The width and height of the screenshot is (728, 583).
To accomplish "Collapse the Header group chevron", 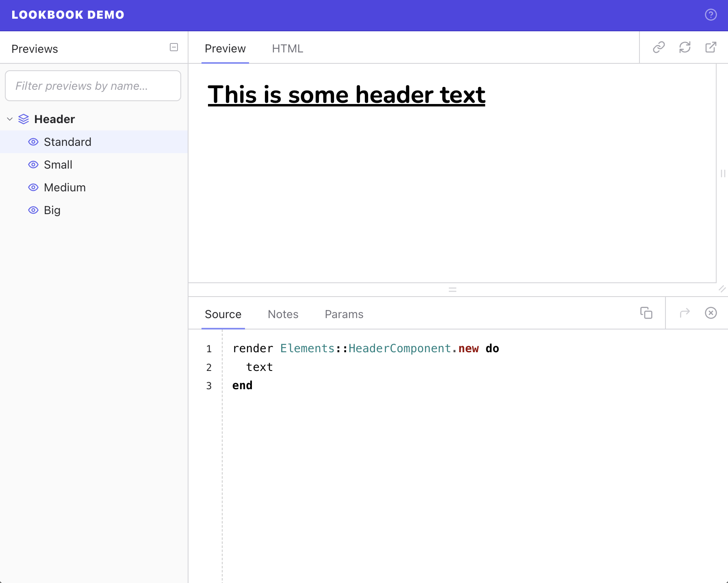I will click(10, 119).
